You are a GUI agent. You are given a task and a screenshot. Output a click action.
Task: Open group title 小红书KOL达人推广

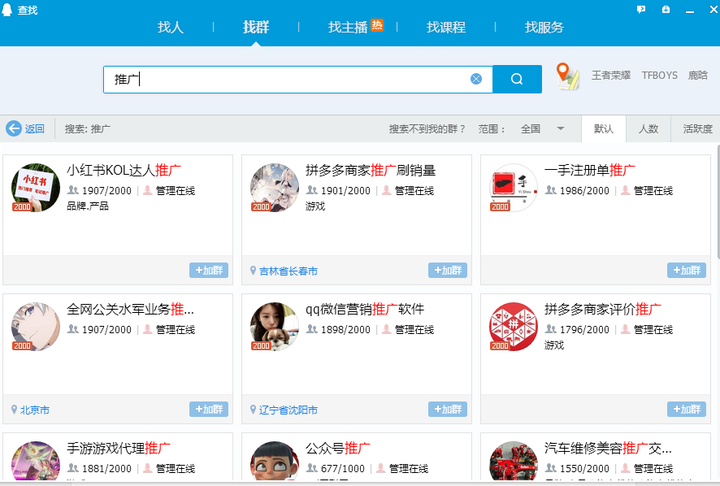pyautogui.click(x=124, y=170)
